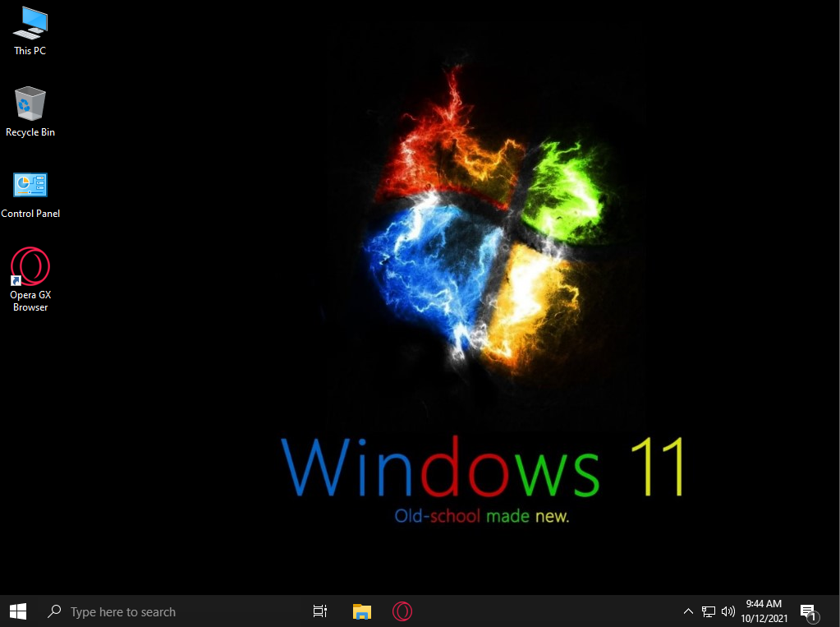The height and width of the screenshot is (627, 840).
Task: Select the Recycle Bin desktop icon
Action: (30, 112)
